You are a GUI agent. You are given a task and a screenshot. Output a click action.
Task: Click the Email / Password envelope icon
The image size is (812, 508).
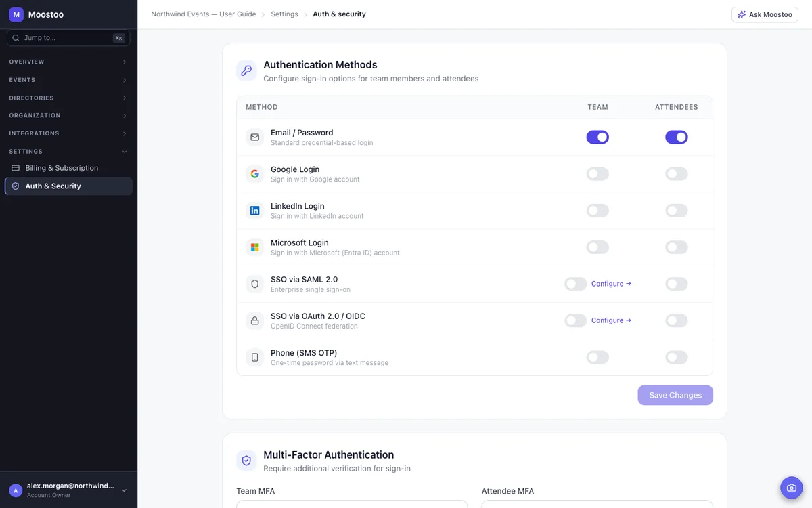point(254,137)
